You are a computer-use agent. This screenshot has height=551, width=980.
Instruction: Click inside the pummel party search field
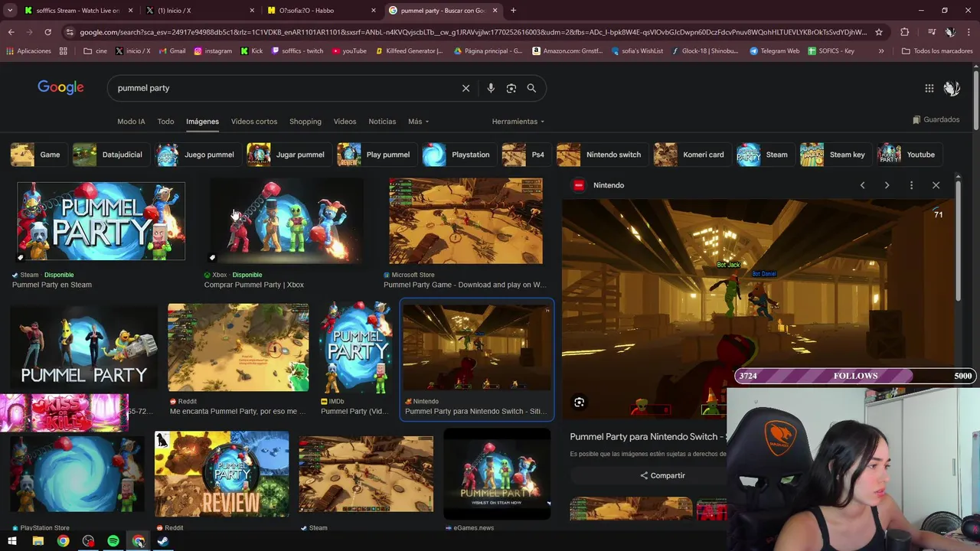click(x=283, y=88)
